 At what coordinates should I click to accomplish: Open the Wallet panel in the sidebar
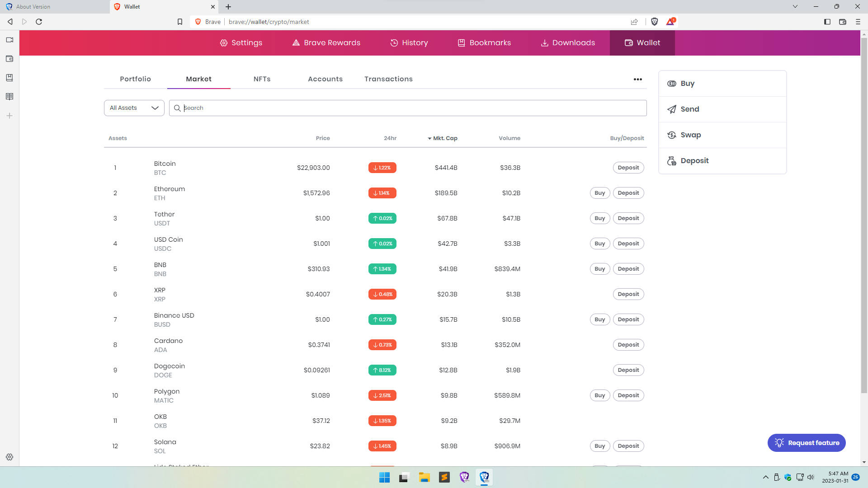(9, 59)
